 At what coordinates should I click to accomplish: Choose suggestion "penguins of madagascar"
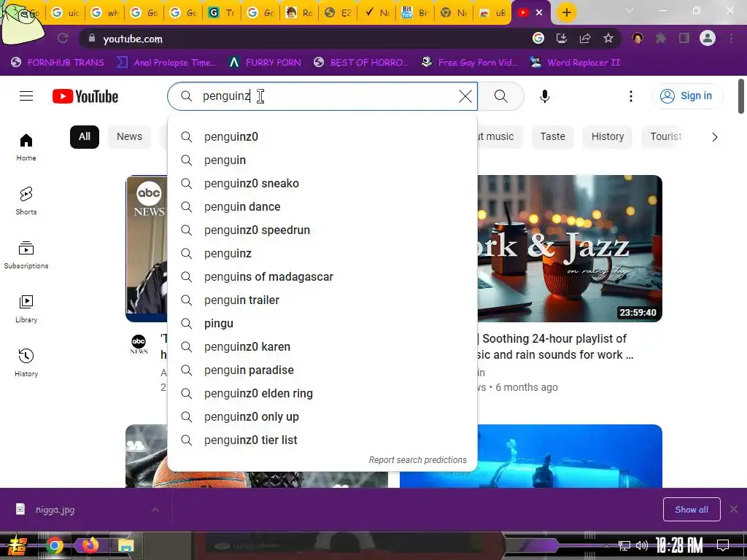tap(322, 276)
